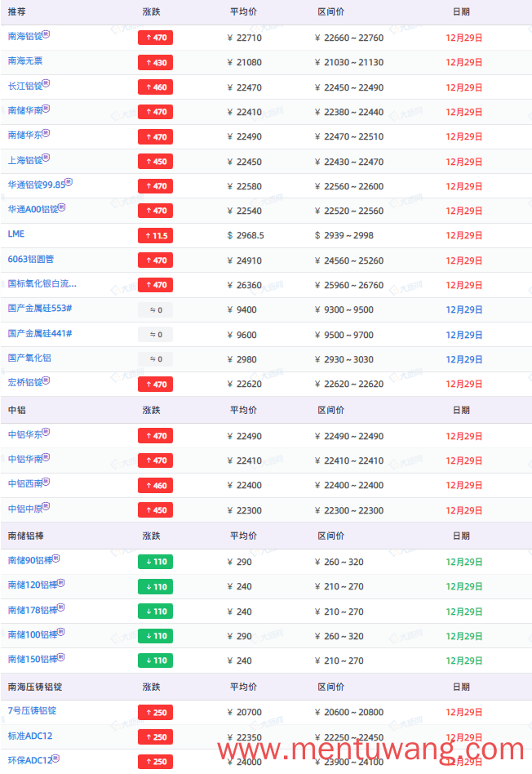The image size is (532, 774).
Task: Open the 南储120铝棒 link
Action: 33,585
